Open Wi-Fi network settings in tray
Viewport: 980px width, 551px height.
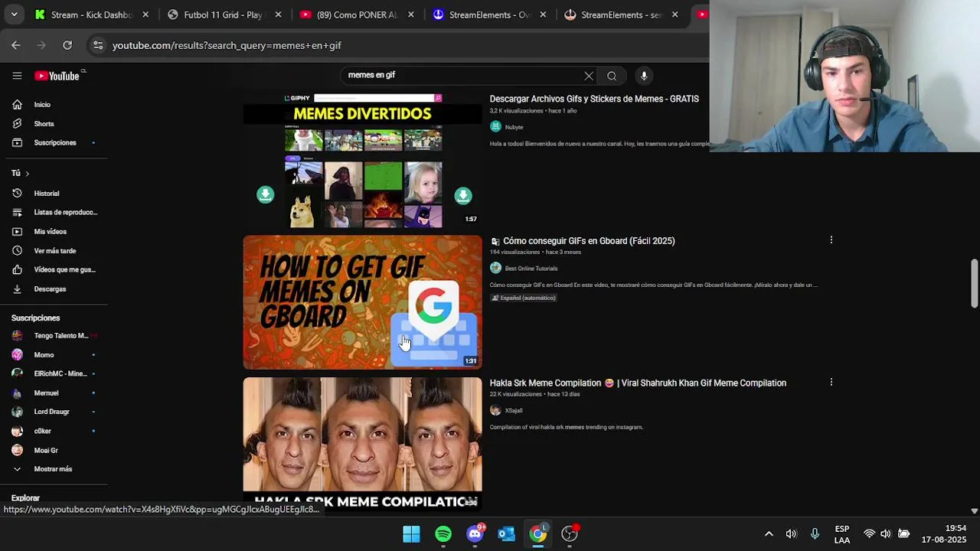click(x=869, y=533)
